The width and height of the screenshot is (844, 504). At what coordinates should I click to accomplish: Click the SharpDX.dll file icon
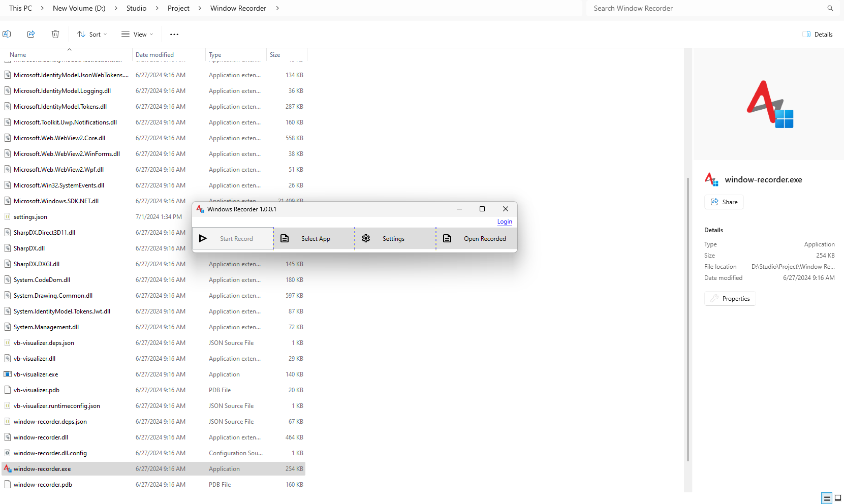8,248
